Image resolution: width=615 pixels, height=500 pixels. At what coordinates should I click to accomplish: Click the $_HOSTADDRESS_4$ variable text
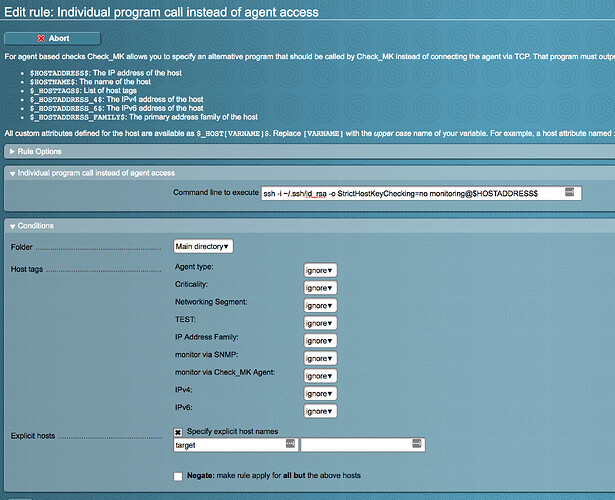tap(67, 100)
